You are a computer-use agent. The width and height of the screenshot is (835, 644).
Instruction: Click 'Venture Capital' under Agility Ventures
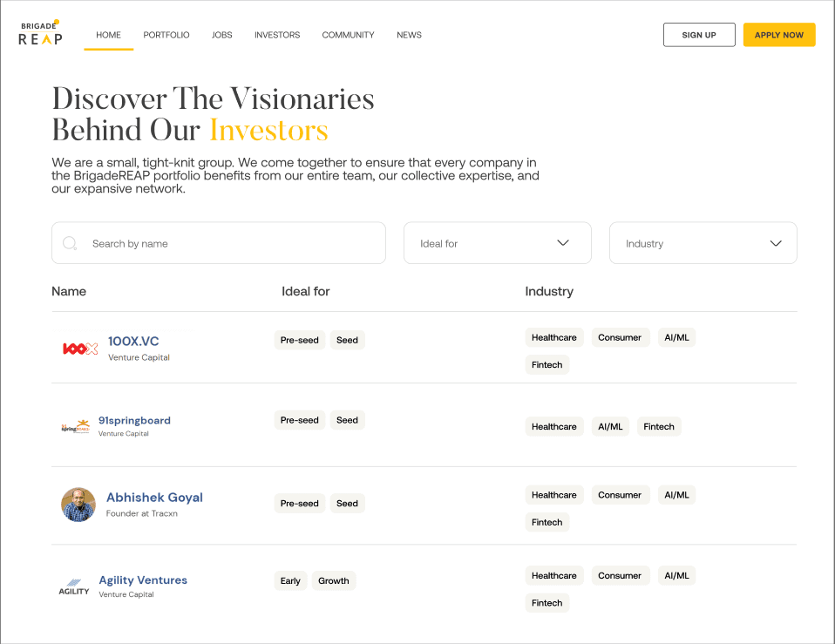point(126,594)
